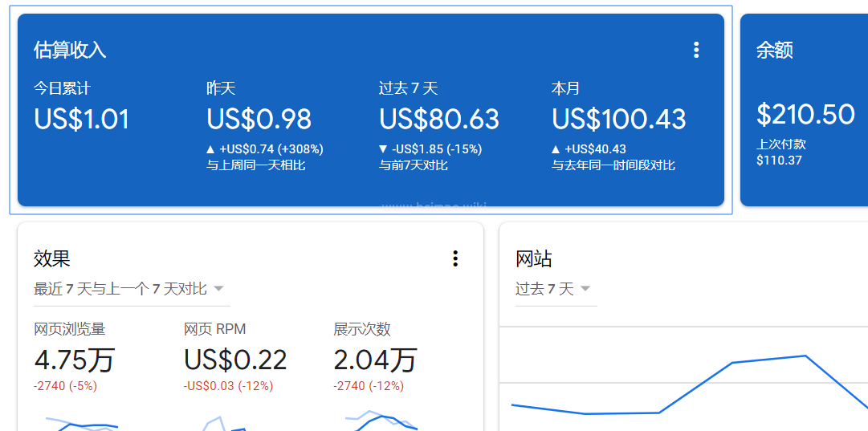Select the 网页 RPM US$0.22 metric

point(235,360)
